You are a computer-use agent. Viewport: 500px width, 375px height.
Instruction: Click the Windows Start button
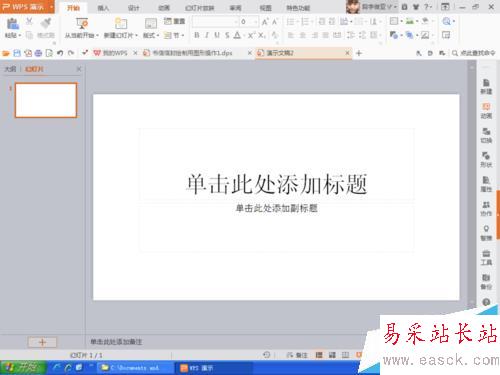[22, 368]
